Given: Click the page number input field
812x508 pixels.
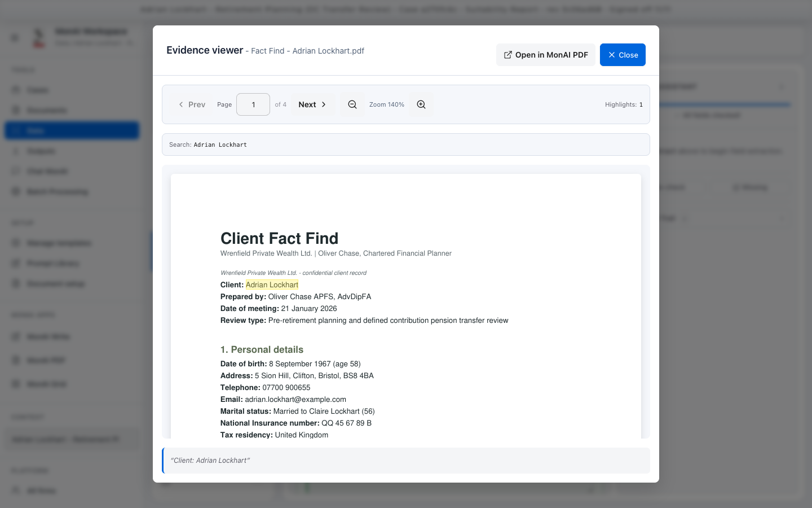Looking at the screenshot, I should (x=253, y=104).
